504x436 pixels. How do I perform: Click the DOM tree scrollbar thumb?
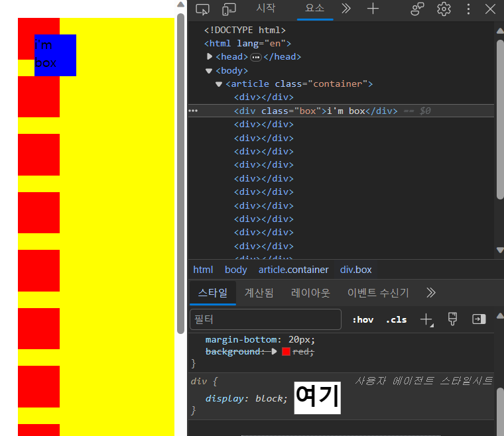pos(500,119)
